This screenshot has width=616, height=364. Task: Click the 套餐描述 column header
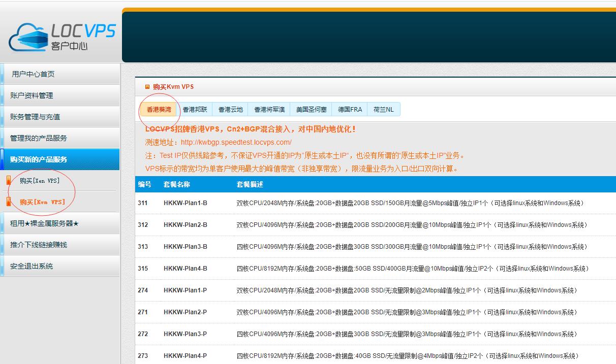250,184
